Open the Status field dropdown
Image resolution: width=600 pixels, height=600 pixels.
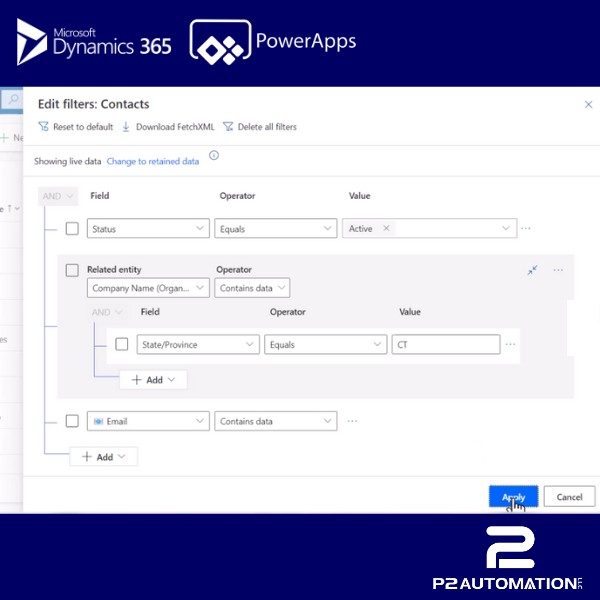click(x=148, y=228)
